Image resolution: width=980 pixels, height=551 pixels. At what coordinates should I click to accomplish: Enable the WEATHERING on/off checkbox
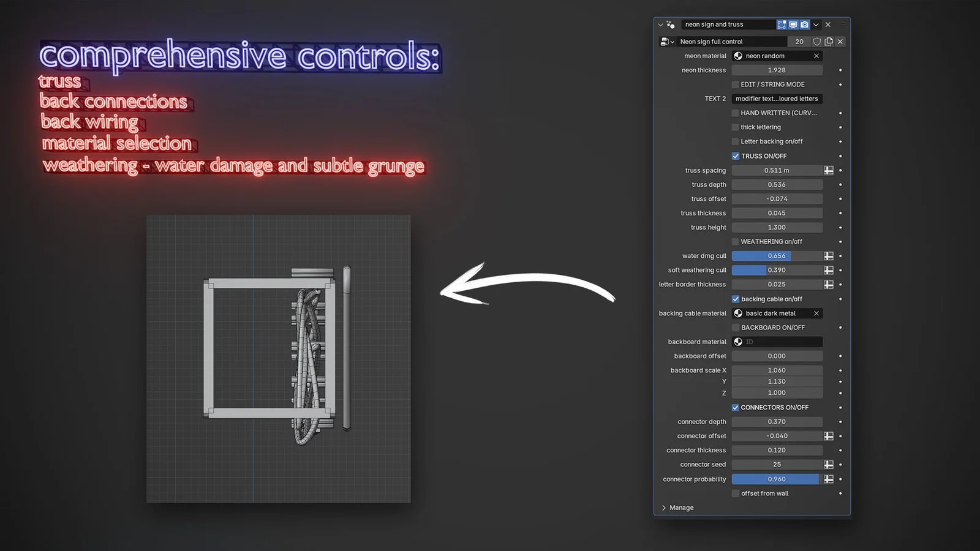pos(736,242)
